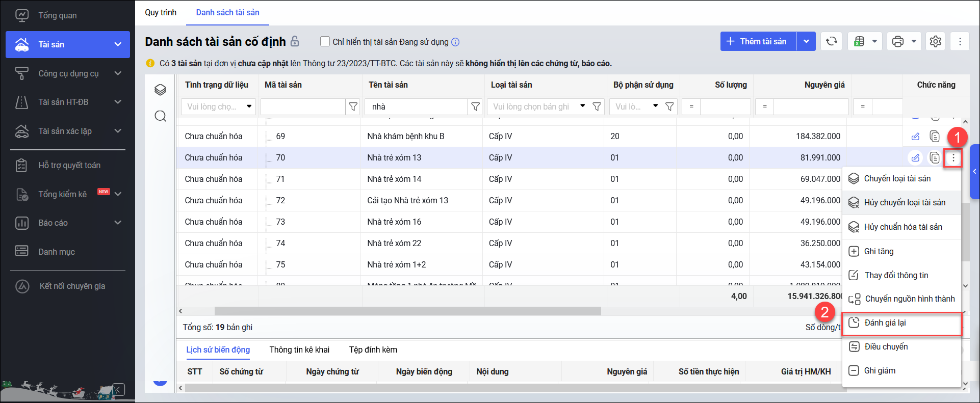
Task: Click the layers icon above the search icon
Action: [x=161, y=90]
